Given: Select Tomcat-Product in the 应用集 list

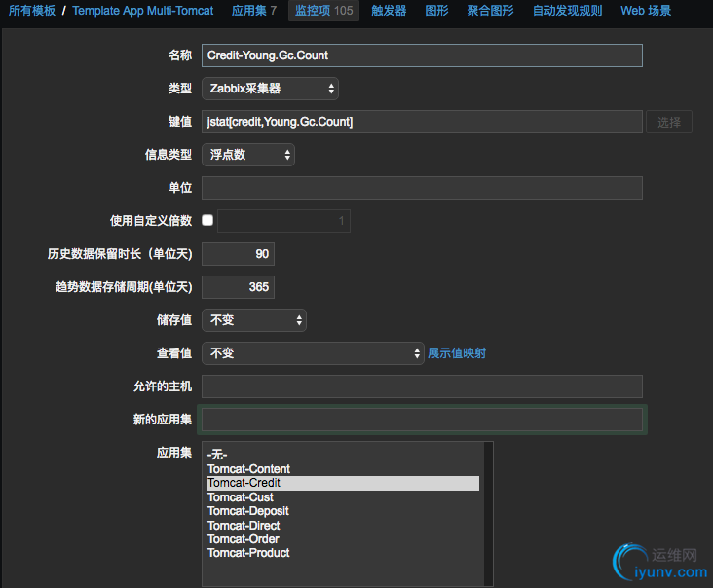Looking at the screenshot, I should coord(343,553).
